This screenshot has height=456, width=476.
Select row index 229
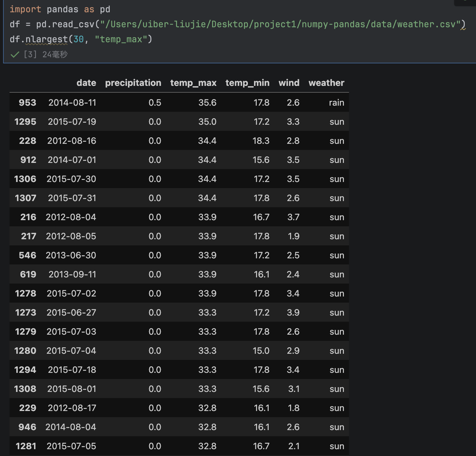[x=28, y=408]
